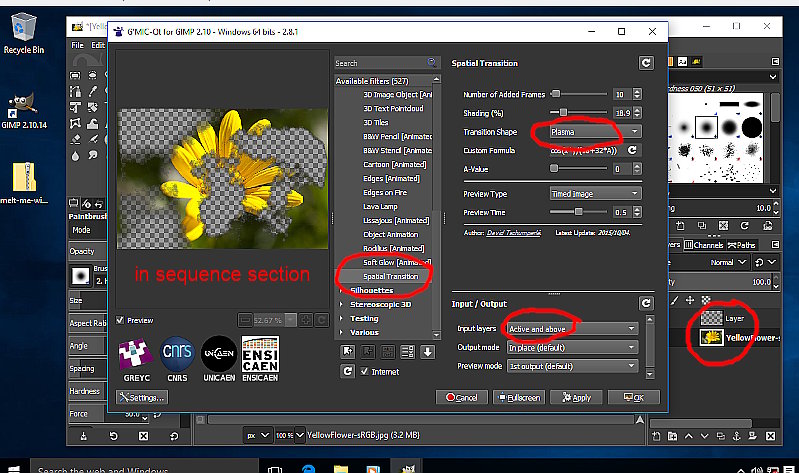This screenshot has width=799, height=473.
Task: Expand the Silhouettes filter category
Action: click(341, 291)
